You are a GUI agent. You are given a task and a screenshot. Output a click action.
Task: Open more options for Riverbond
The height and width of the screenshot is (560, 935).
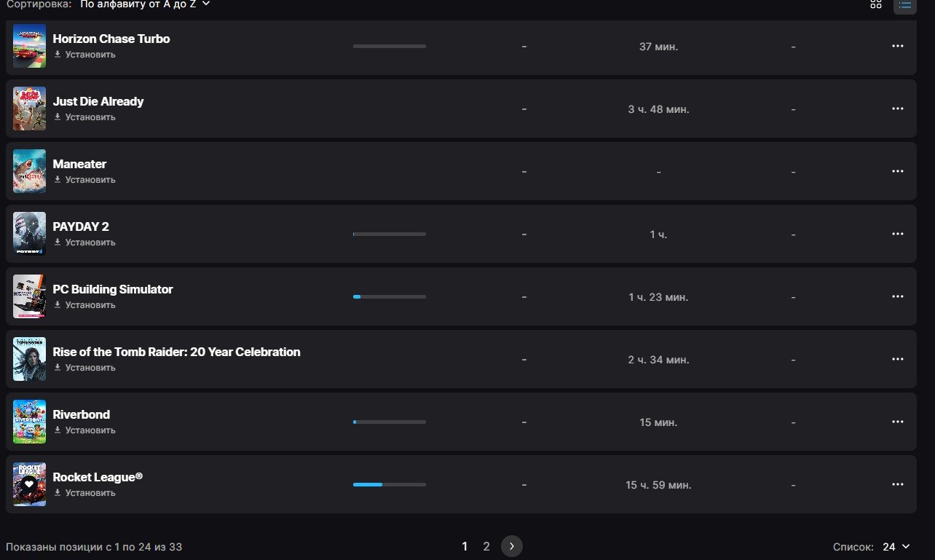(x=898, y=422)
